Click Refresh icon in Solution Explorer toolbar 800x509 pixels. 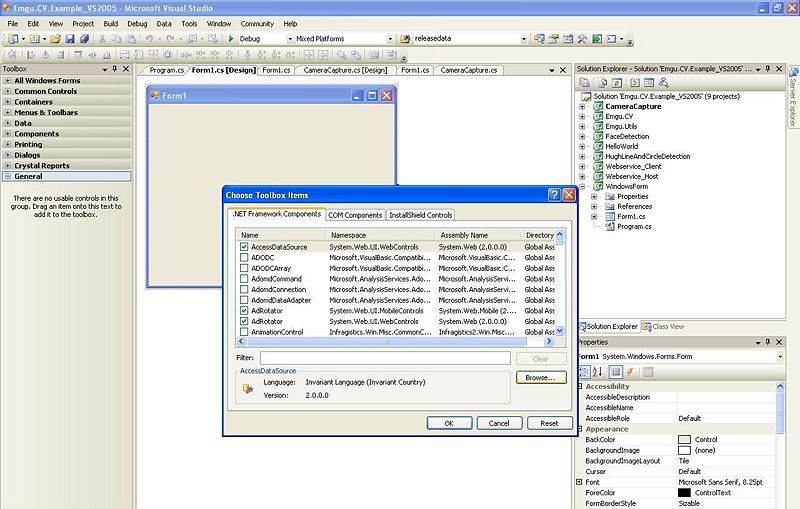[617, 83]
